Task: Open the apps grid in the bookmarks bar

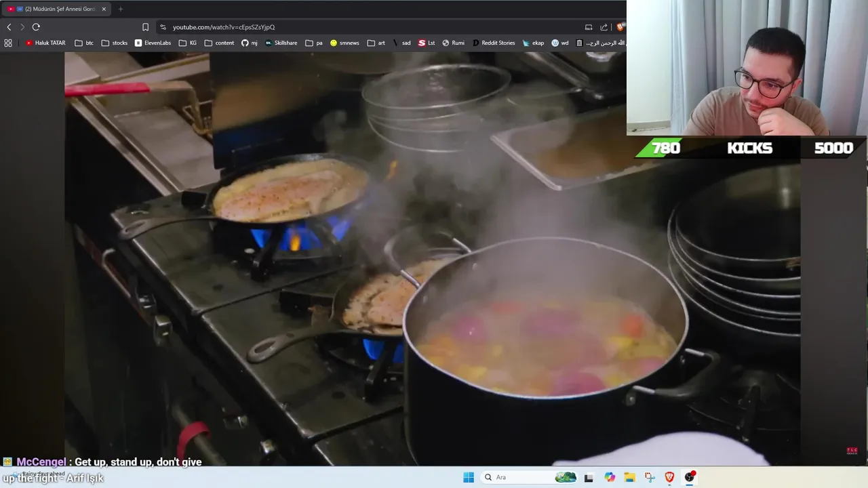Action: (8, 43)
